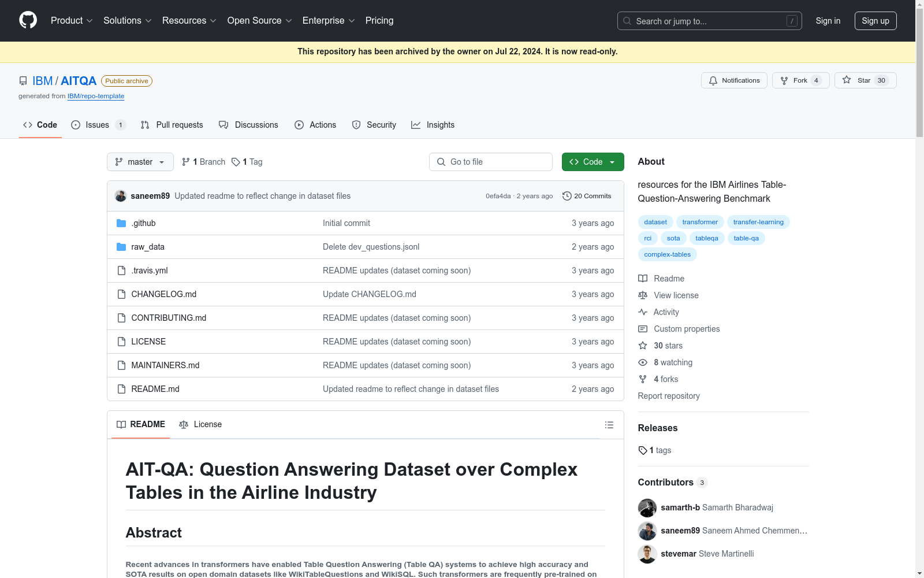Click the Sign in link
924x578 pixels.
[x=828, y=21]
